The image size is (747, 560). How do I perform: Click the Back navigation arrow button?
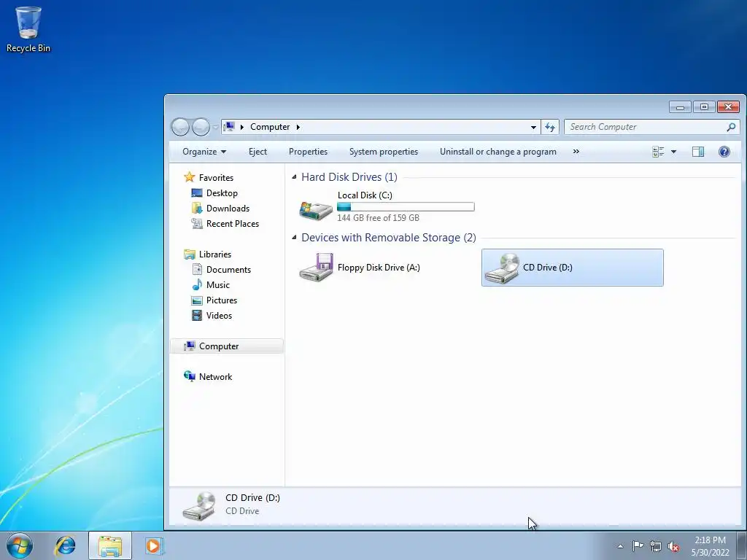click(x=181, y=127)
